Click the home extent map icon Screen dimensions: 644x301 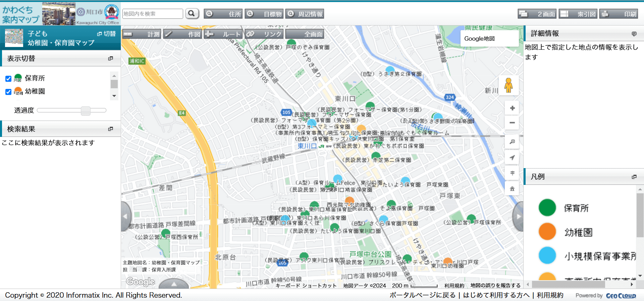click(512, 189)
